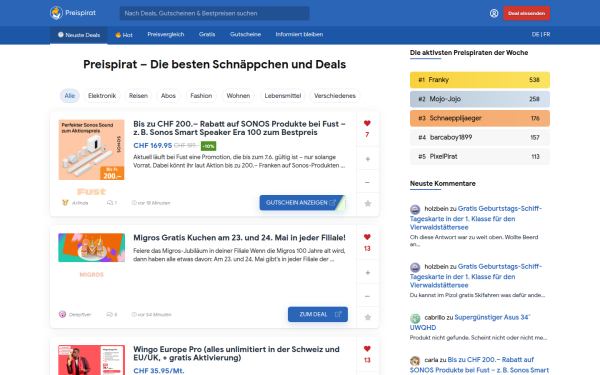Viewport: 600px width, 375px height.
Task: Open the Hot deals tab
Action: click(124, 35)
